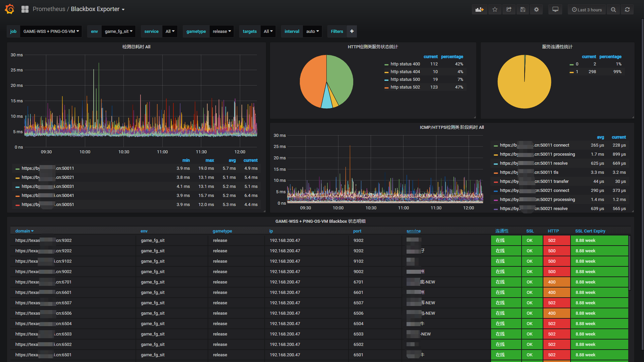Click the 8.88 week cell in the port 6504 row

pyautogui.click(x=599, y=324)
